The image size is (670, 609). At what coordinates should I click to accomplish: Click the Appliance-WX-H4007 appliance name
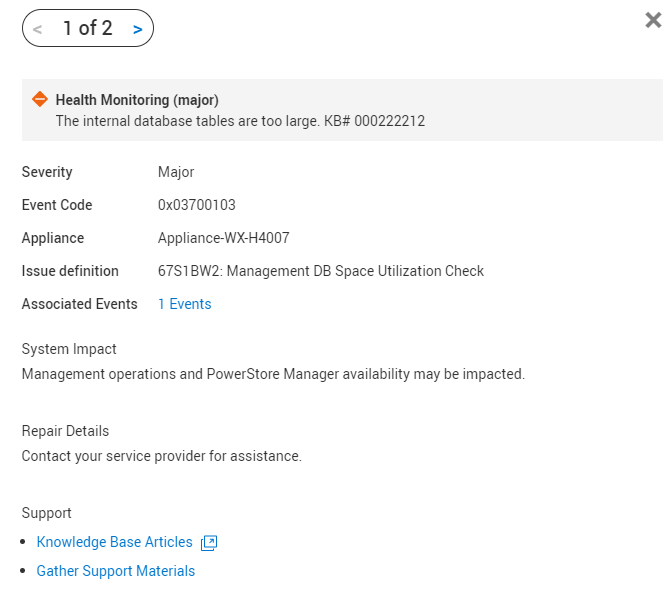tap(223, 238)
